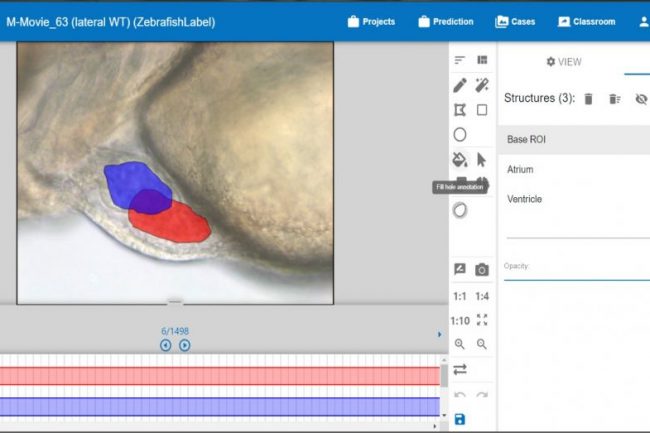Select the arrow pointer tool

481,160
